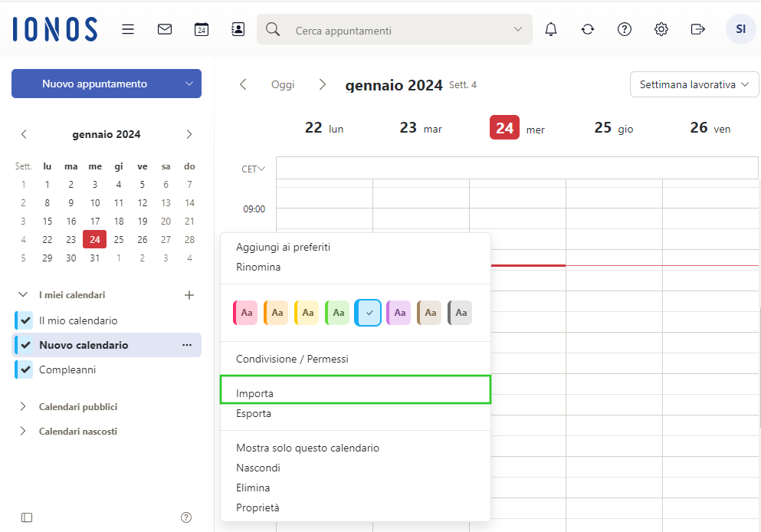Open Nuovo appuntamento dropdown arrow
This screenshot has width=761, height=532.
(x=189, y=84)
